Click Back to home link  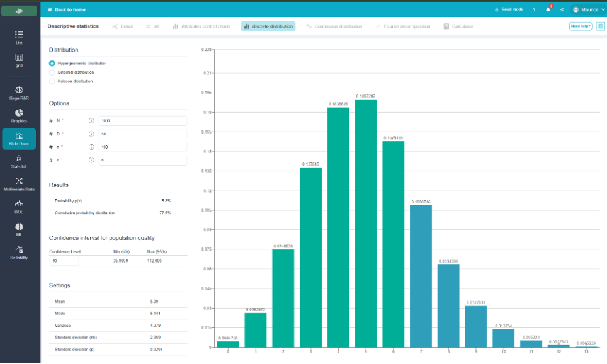66,9
